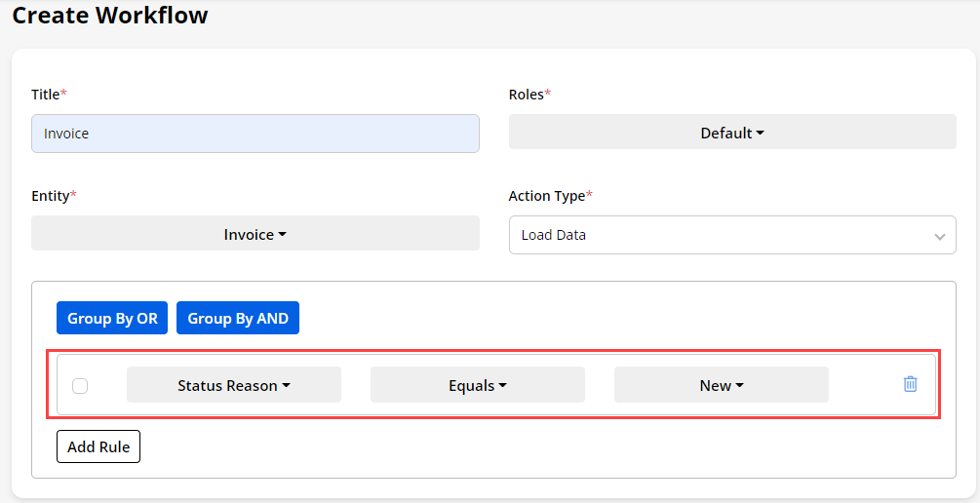Click the chevron arrow in Action Type field
Screen dimensions: 980x503
pyautogui.click(x=939, y=236)
